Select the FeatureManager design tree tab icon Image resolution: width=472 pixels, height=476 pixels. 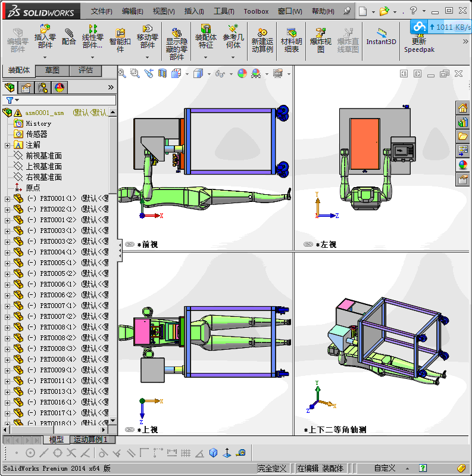pos(10,88)
